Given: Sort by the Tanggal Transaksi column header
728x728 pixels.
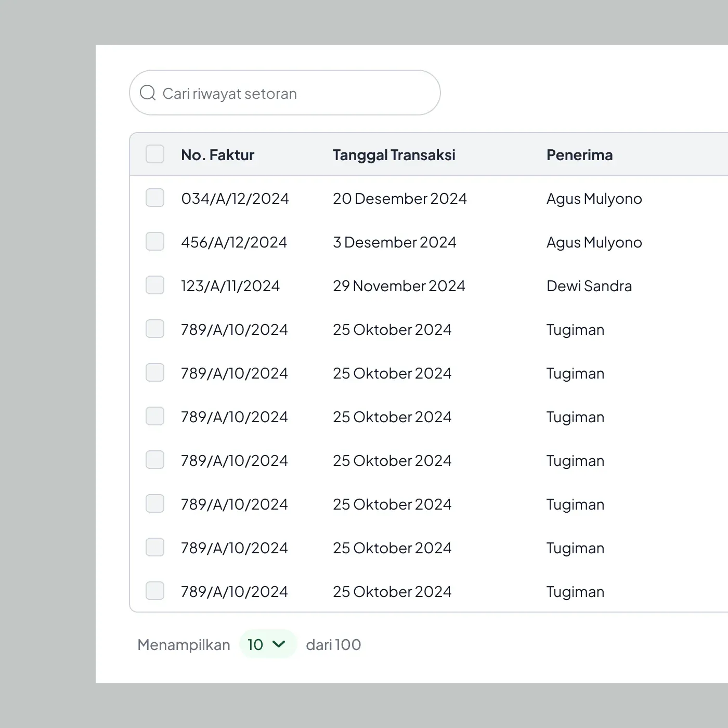Looking at the screenshot, I should coord(394,155).
